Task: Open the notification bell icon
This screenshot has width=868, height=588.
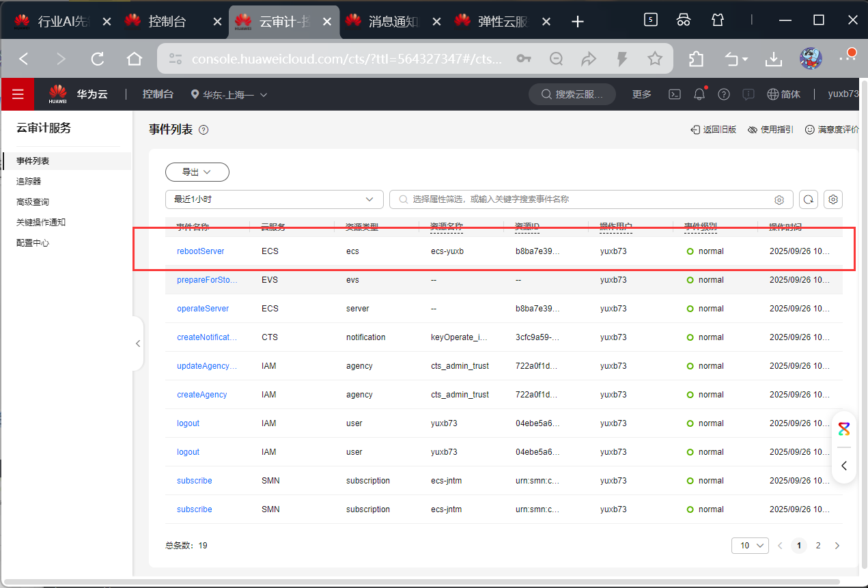Action: pos(699,94)
